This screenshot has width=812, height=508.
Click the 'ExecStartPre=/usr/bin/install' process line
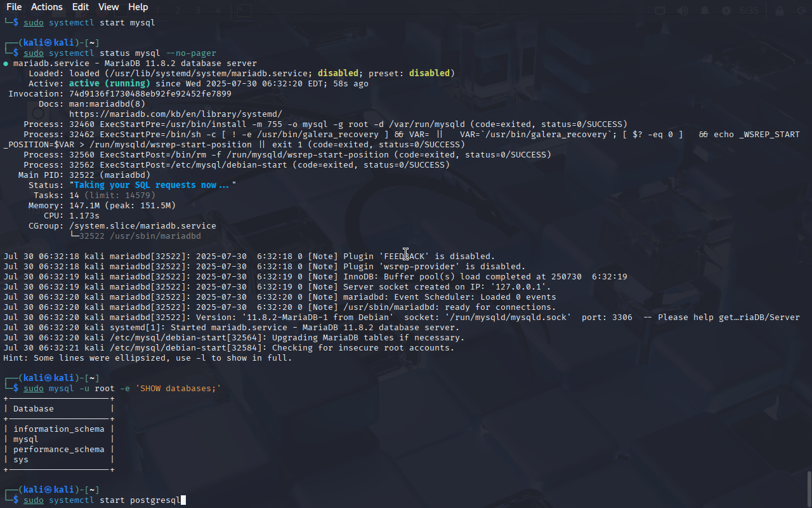tap(325, 124)
